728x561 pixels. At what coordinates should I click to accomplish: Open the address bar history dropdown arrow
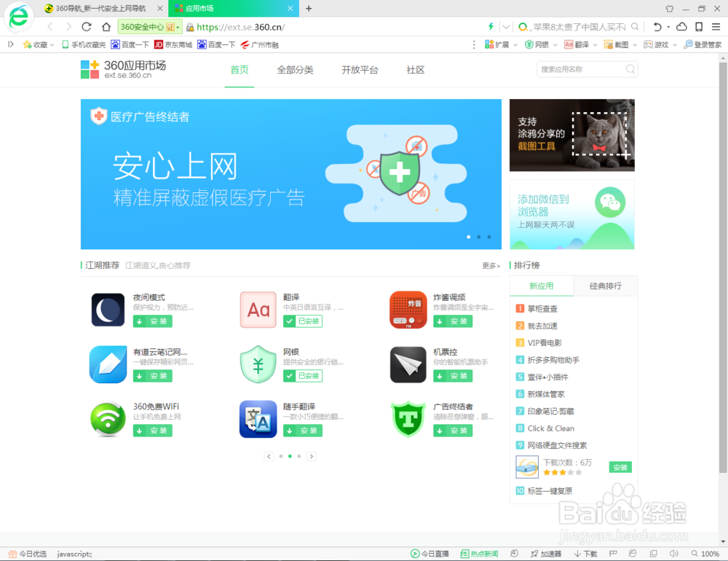coord(506,27)
